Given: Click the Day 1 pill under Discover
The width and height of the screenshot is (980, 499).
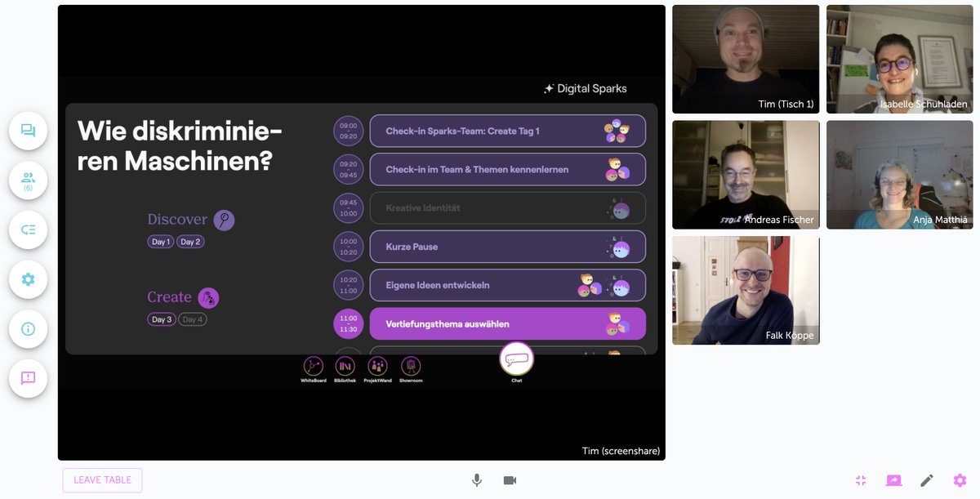Looking at the screenshot, I should pos(161,242).
